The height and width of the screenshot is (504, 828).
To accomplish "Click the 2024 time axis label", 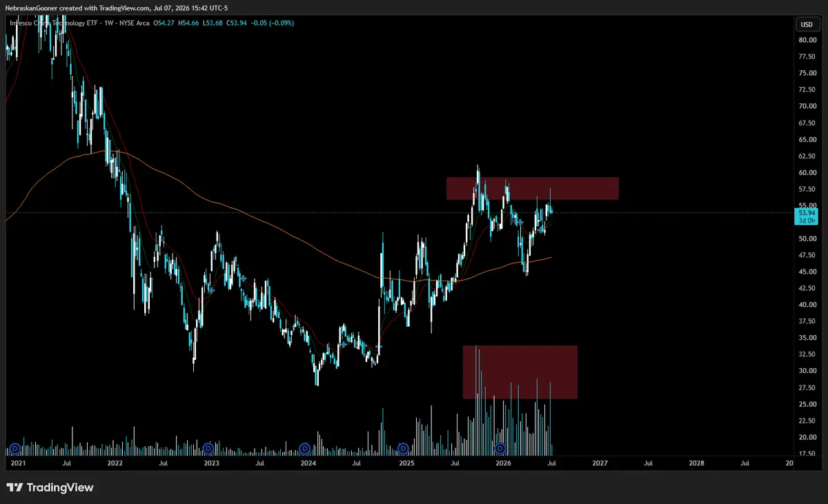I will click(308, 464).
